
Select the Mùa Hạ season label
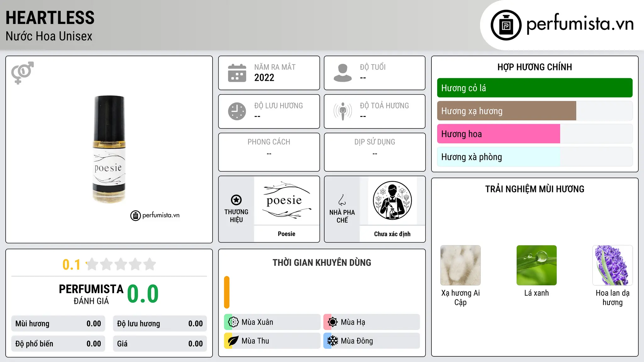[353, 322]
